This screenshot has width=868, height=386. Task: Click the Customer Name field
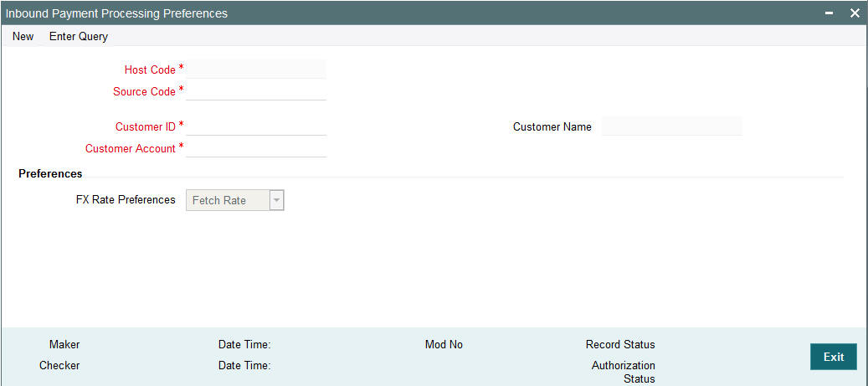pos(671,126)
